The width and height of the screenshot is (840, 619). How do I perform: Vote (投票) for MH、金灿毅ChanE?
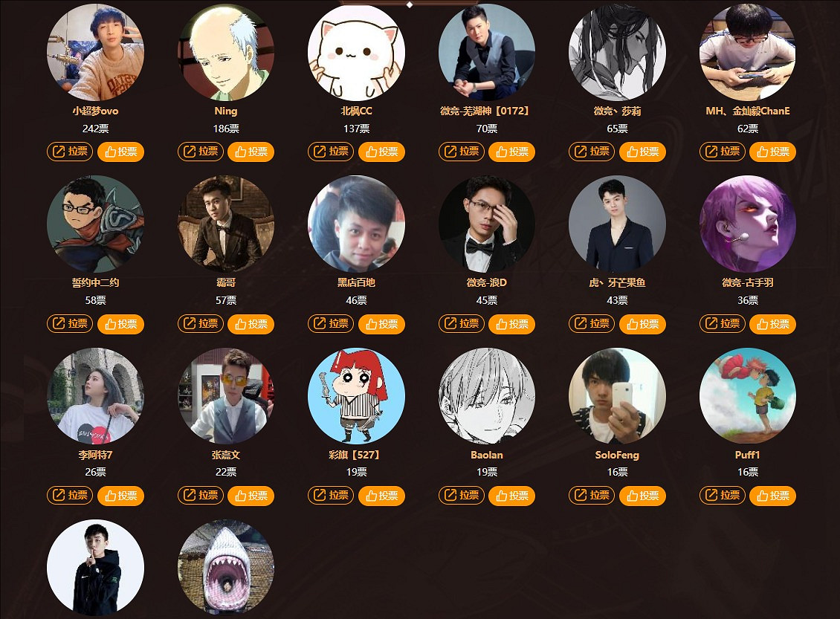772,152
